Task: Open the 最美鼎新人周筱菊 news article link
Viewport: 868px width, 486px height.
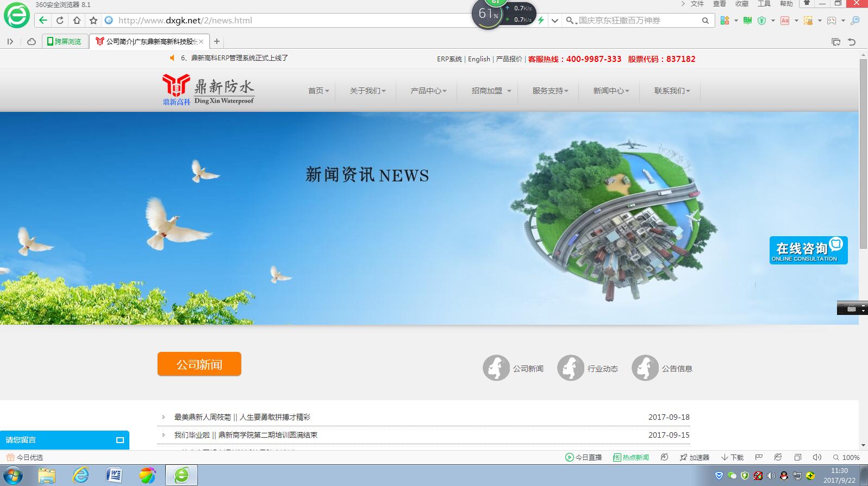Action: (x=242, y=417)
